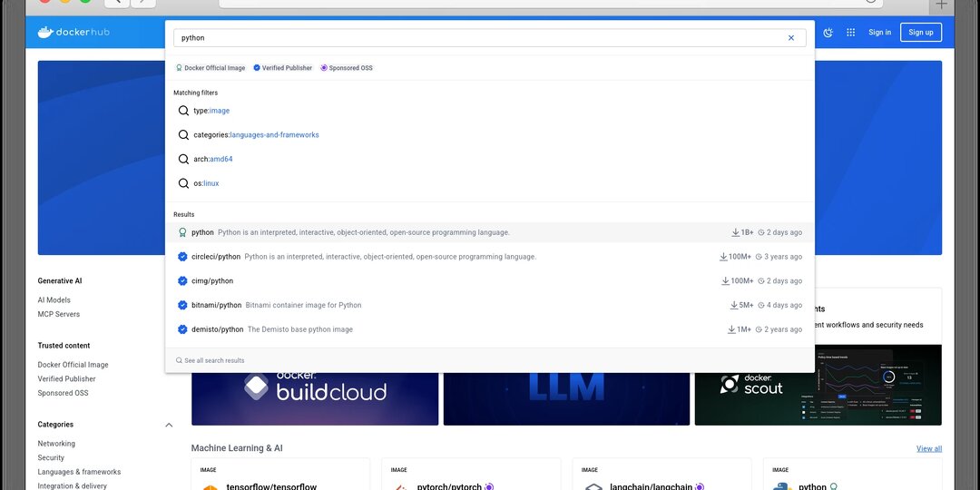Filter by Sponsored OSS in sidebar

click(x=63, y=393)
